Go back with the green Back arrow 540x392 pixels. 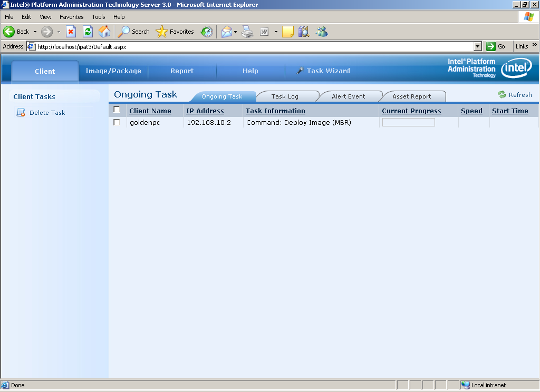coord(9,32)
